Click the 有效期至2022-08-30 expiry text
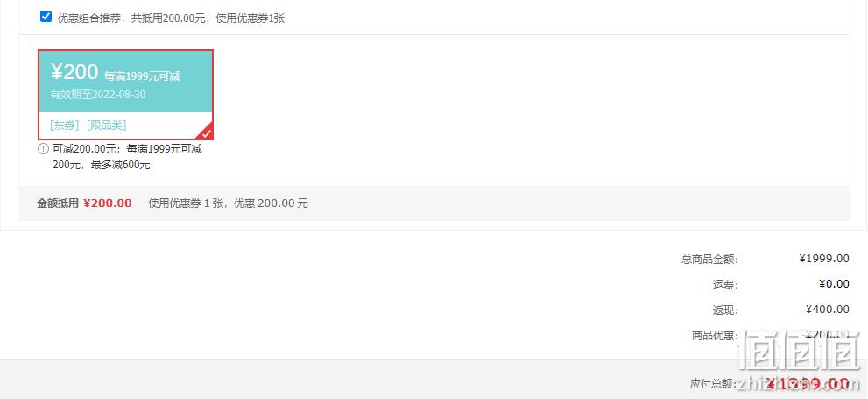The image size is (868, 399). click(x=98, y=95)
